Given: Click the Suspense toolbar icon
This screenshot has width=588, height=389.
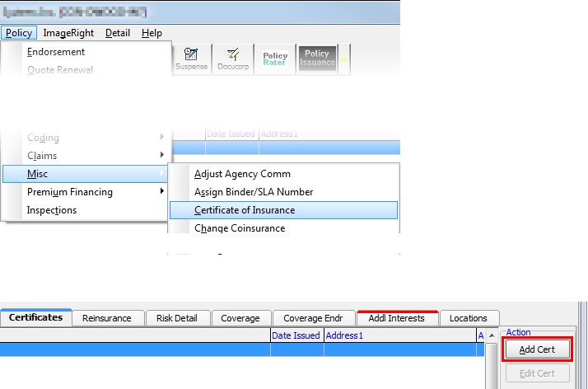Looking at the screenshot, I should 191,59.
